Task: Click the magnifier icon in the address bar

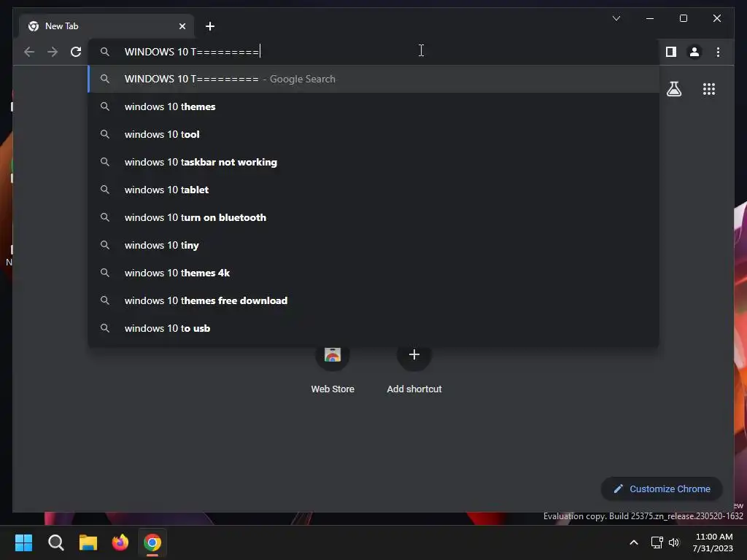Action: [105, 52]
